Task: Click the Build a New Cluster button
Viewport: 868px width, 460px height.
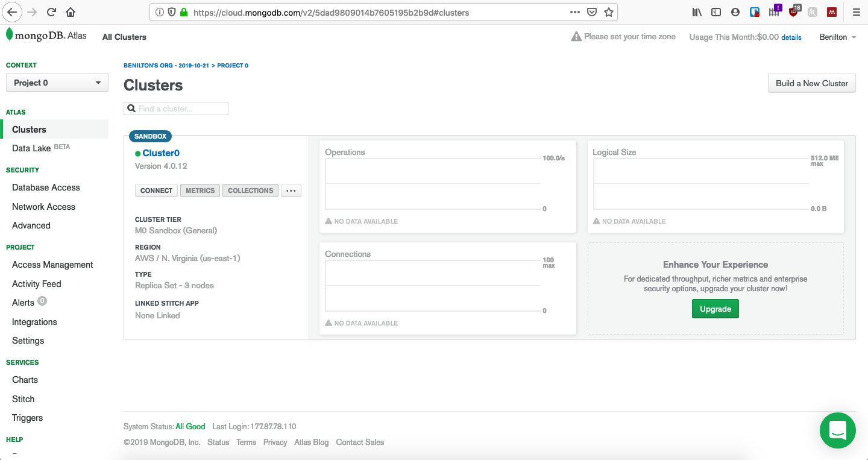Action: (x=812, y=83)
